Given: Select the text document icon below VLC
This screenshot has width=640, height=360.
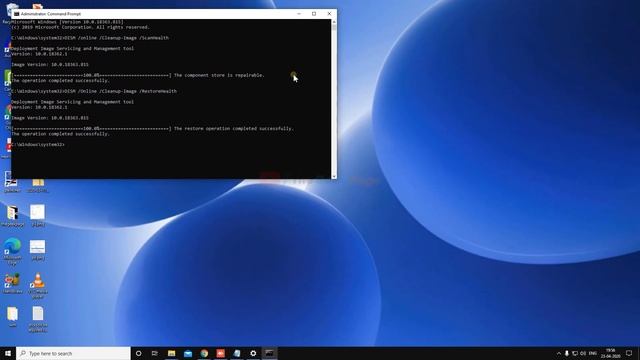Looking at the screenshot, I should click(x=38, y=319).
